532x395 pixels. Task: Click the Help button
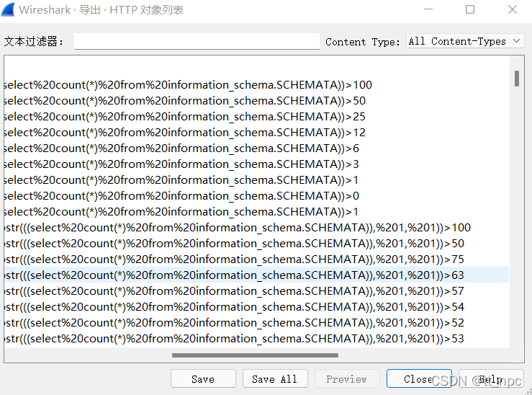pyautogui.click(x=491, y=378)
